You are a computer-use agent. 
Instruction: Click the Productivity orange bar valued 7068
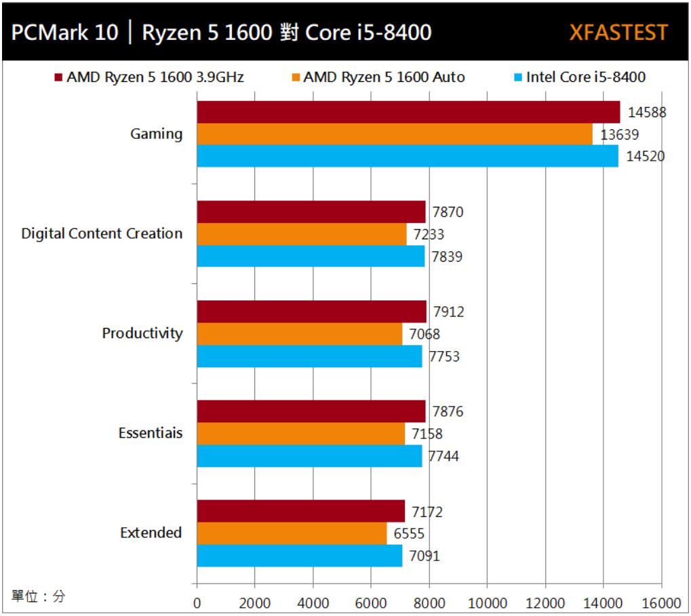click(x=300, y=334)
